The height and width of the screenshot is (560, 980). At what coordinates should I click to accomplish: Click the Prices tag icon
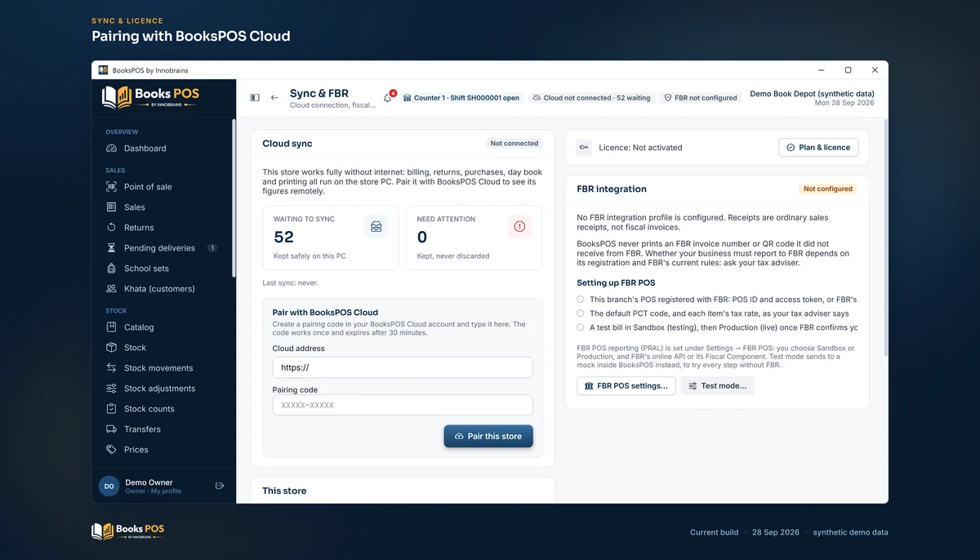[x=111, y=450]
